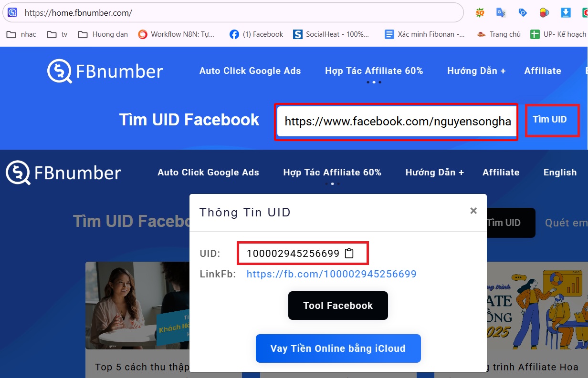
Task: Select Auto Click Google Ads in dark header
Action: tap(209, 173)
